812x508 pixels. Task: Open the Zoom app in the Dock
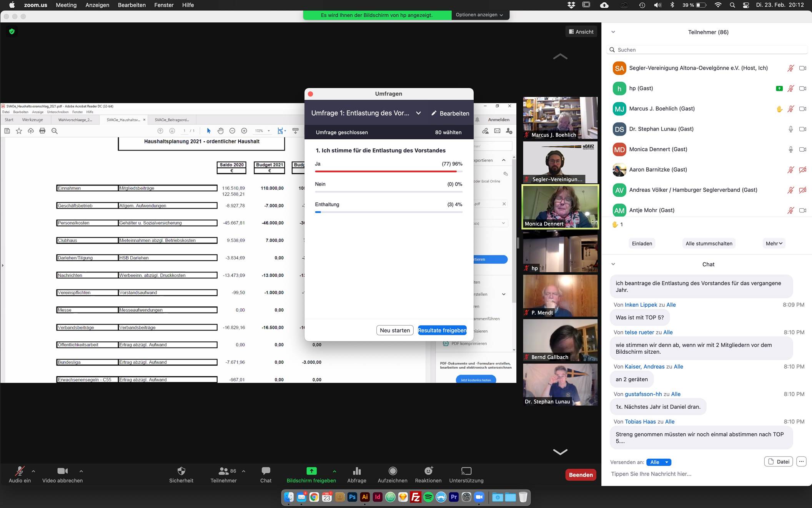(x=479, y=497)
